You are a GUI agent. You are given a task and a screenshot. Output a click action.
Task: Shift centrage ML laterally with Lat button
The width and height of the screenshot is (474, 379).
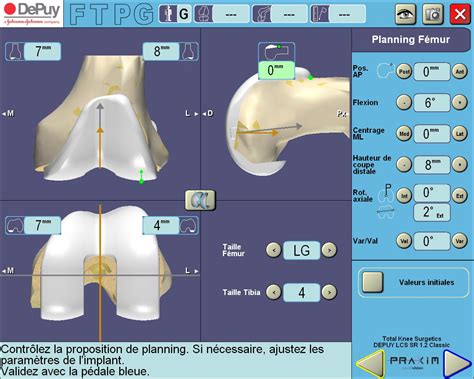(460, 134)
